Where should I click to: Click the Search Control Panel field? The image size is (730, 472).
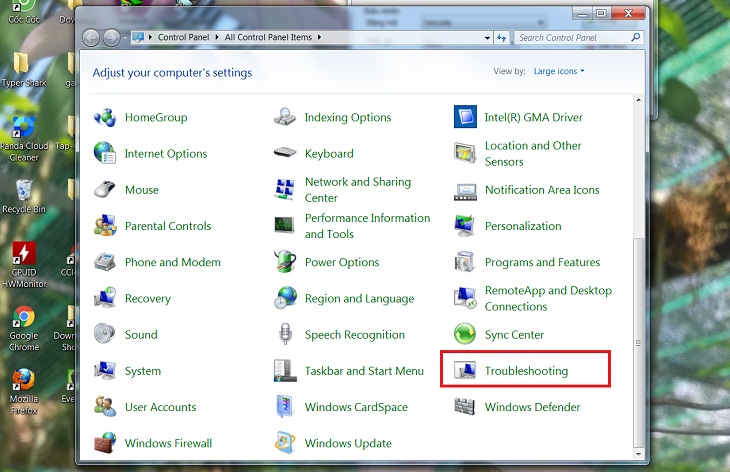[572, 38]
